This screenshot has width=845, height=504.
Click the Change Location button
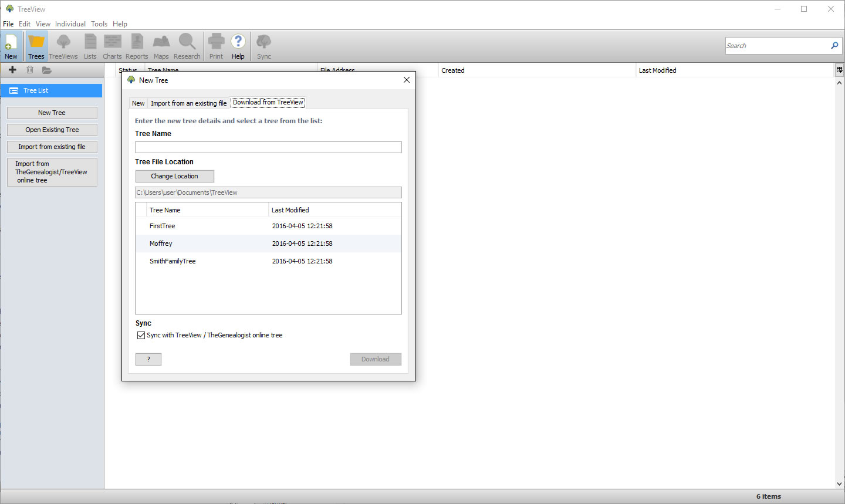(175, 176)
